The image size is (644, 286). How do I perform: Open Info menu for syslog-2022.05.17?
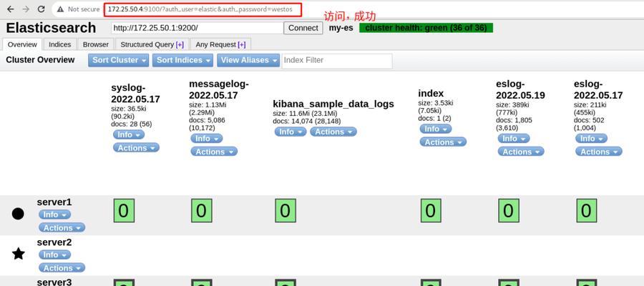(x=129, y=134)
